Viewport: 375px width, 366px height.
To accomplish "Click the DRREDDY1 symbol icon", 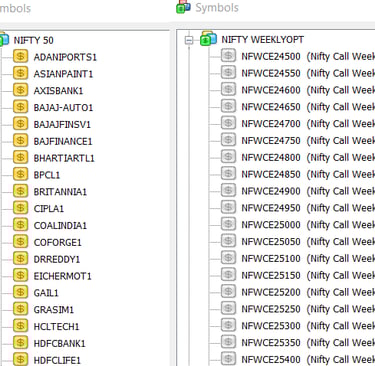I will (20, 259).
